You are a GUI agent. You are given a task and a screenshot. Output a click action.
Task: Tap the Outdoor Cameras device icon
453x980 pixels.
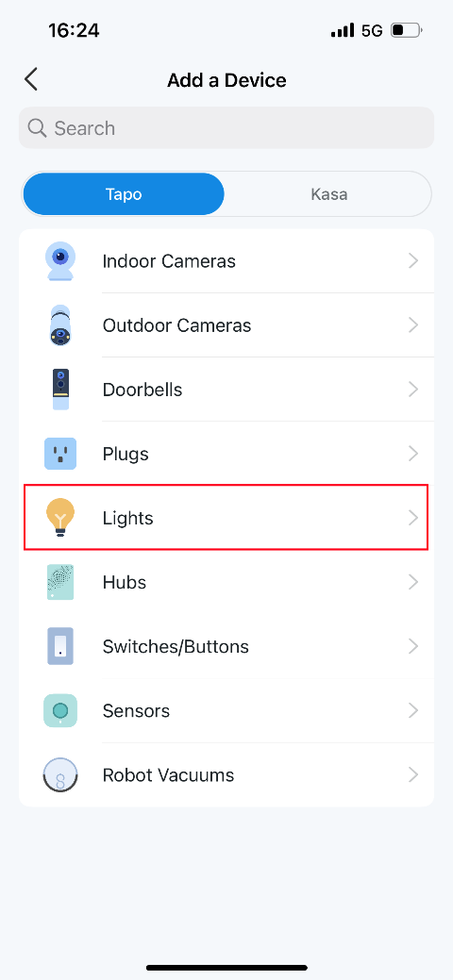click(60, 325)
